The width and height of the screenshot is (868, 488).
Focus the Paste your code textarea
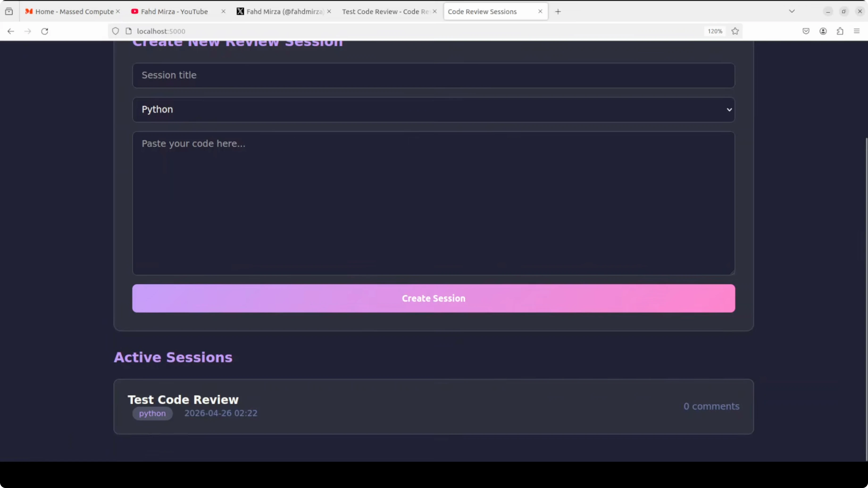[x=433, y=203]
